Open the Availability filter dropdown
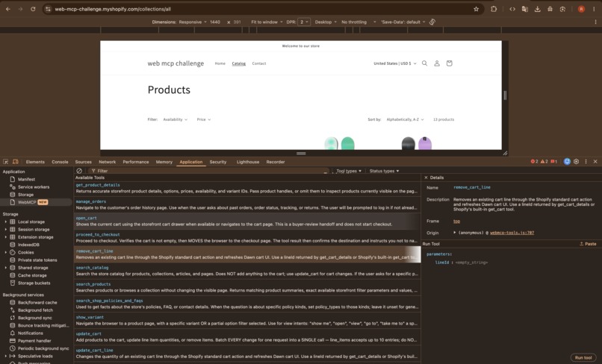This screenshot has width=602, height=364. tap(175, 119)
